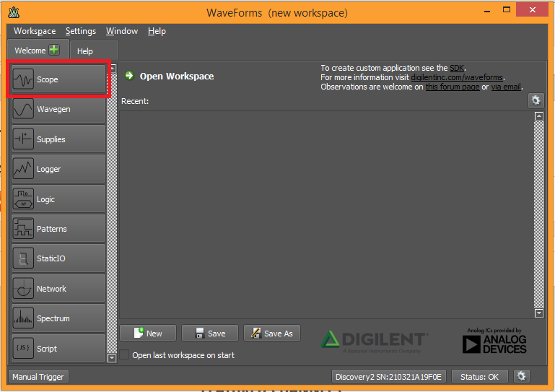Minimize the WaveForms window

[x=487, y=10]
